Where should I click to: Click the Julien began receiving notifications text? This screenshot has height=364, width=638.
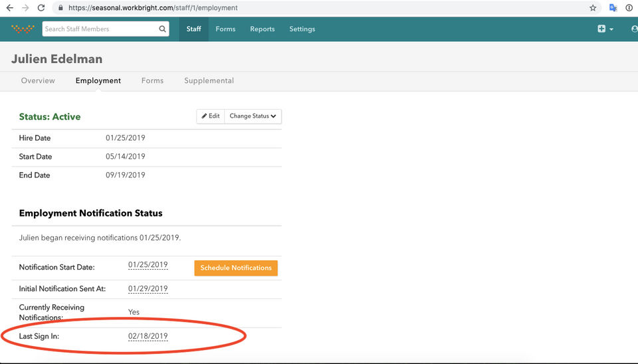[100, 238]
